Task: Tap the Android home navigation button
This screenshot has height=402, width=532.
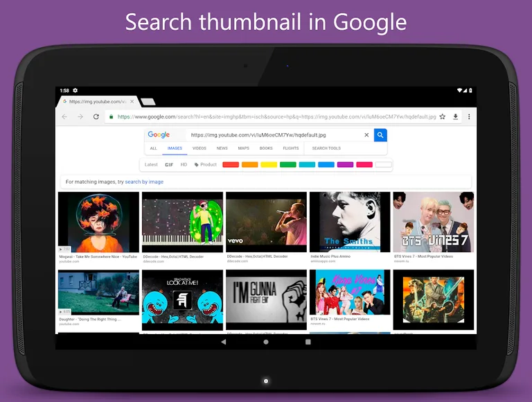Action: 266,342
